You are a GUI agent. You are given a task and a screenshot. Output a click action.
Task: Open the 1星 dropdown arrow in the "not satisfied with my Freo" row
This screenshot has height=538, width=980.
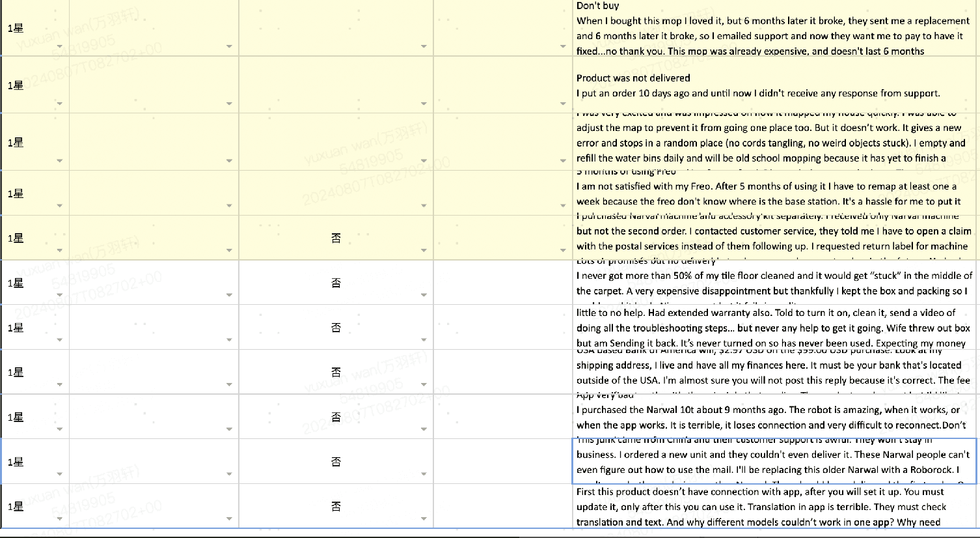(x=60, y=206)
